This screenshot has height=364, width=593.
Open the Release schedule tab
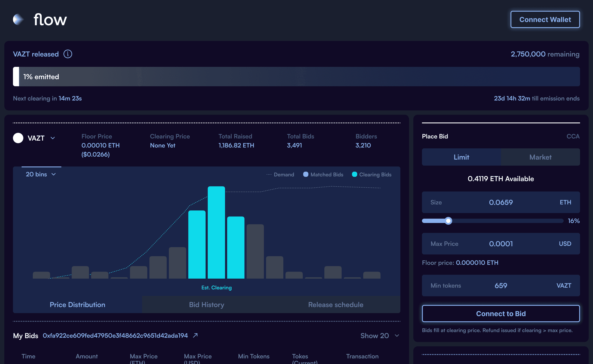(x=336, y=304)
